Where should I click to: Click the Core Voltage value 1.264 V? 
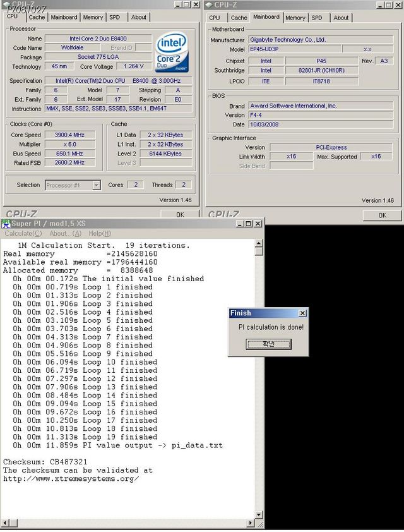pos(134,66)
